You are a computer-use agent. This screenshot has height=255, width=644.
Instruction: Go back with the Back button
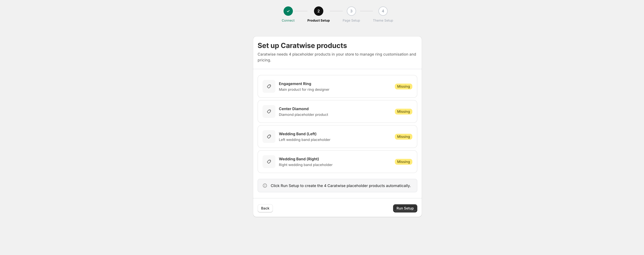click(265, 208)
